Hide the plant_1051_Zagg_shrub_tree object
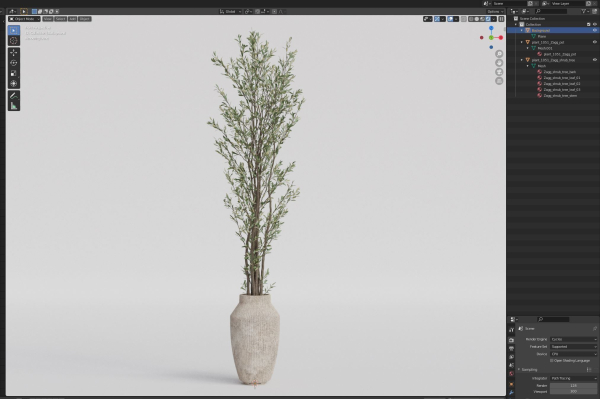The height and width of the screenshot is (399, 600). tap(595, 60)
